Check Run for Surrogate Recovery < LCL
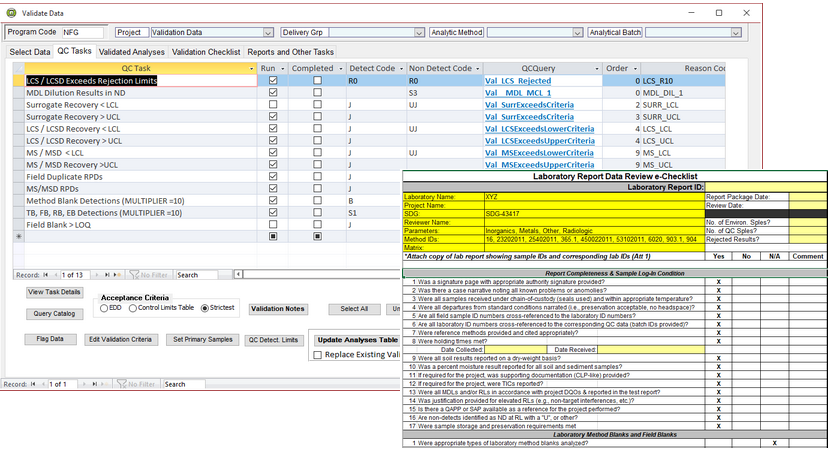 coord(273,105)
